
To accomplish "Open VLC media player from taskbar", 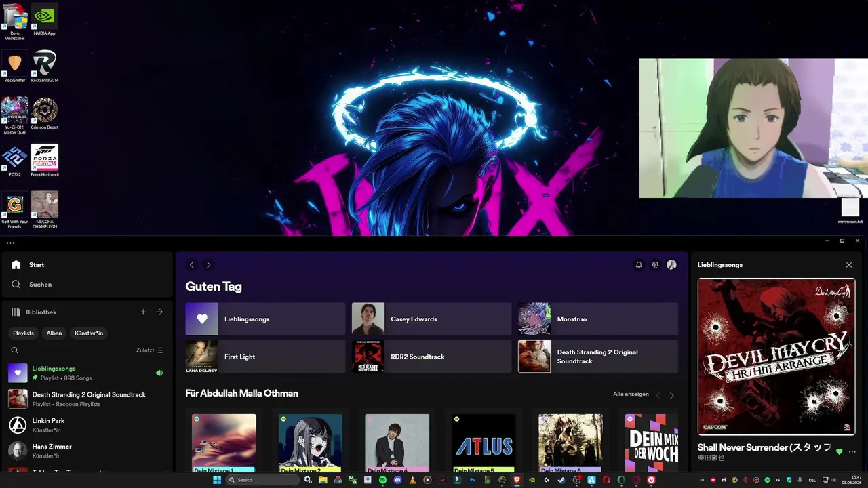I will pos(412,480).
